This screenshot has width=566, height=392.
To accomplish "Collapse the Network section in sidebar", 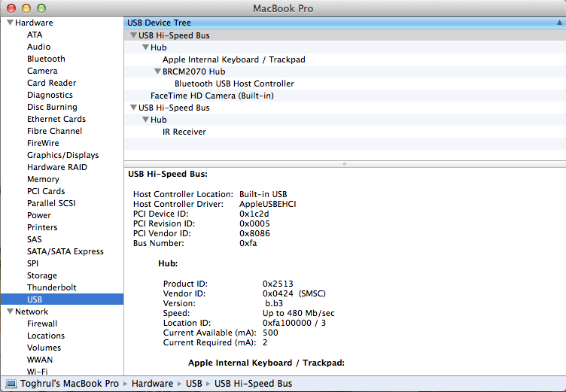I will click(10, 311).
